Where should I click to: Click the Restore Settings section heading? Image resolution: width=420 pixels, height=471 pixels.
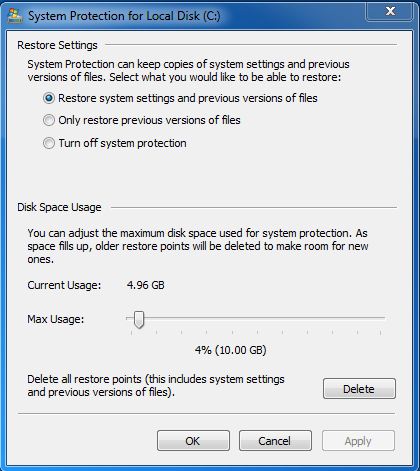(57, 45)
